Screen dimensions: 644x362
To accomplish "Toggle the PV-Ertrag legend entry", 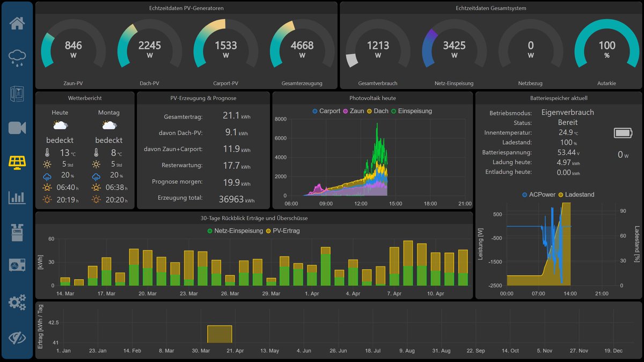I will (283, 231).
